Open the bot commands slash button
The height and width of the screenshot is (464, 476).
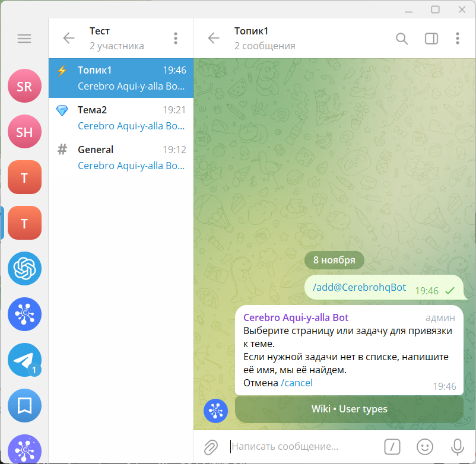[x=392, y=447]
